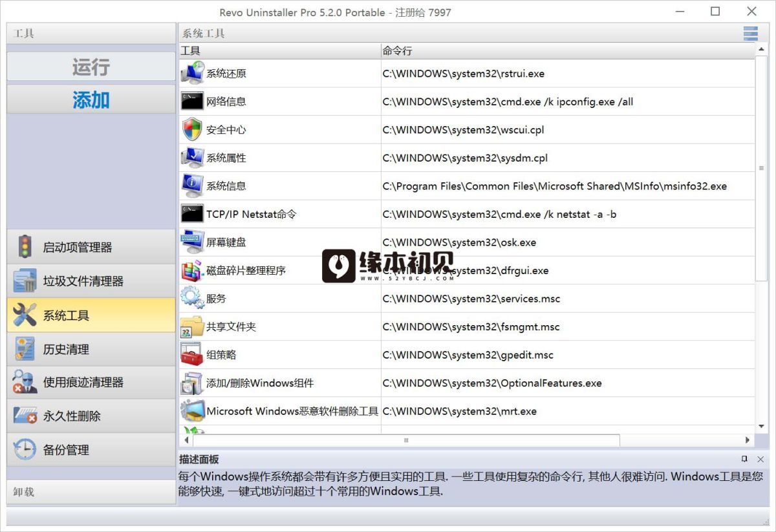Click the osk.exe command path
776x532 pixels.
[459, 242]
